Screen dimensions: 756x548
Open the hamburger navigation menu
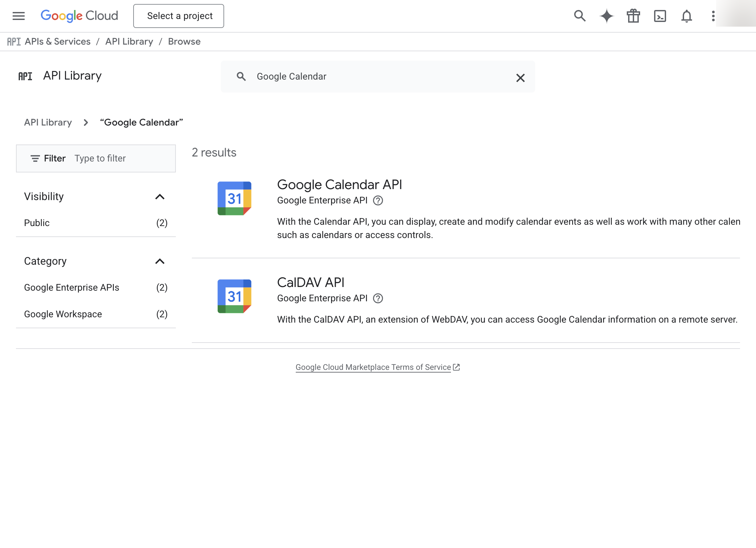[x=19, y=16]
